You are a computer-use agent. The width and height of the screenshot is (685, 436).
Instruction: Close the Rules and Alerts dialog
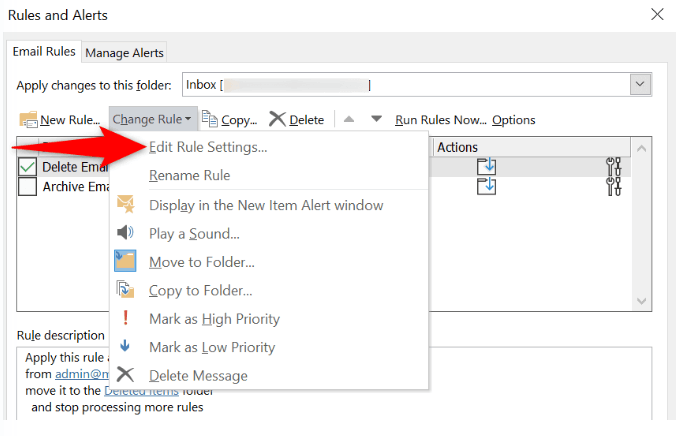tap(657, 14)
